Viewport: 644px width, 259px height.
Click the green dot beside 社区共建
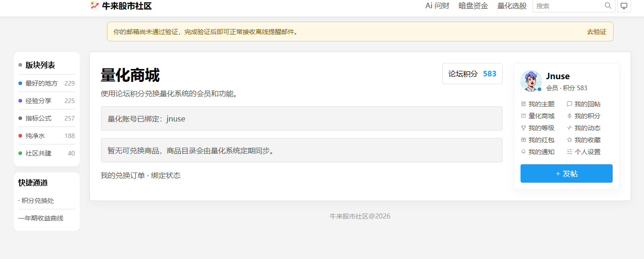click(x=20, y=153)
